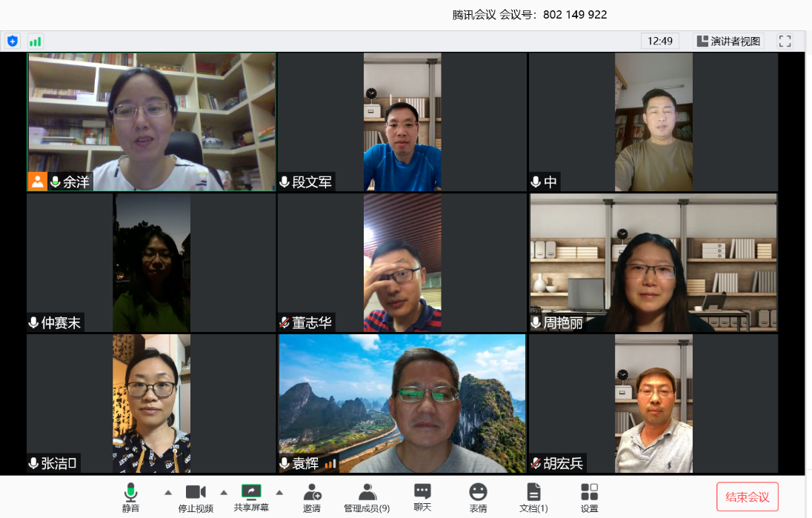Stop the video (停止视频)

[196, 498]
